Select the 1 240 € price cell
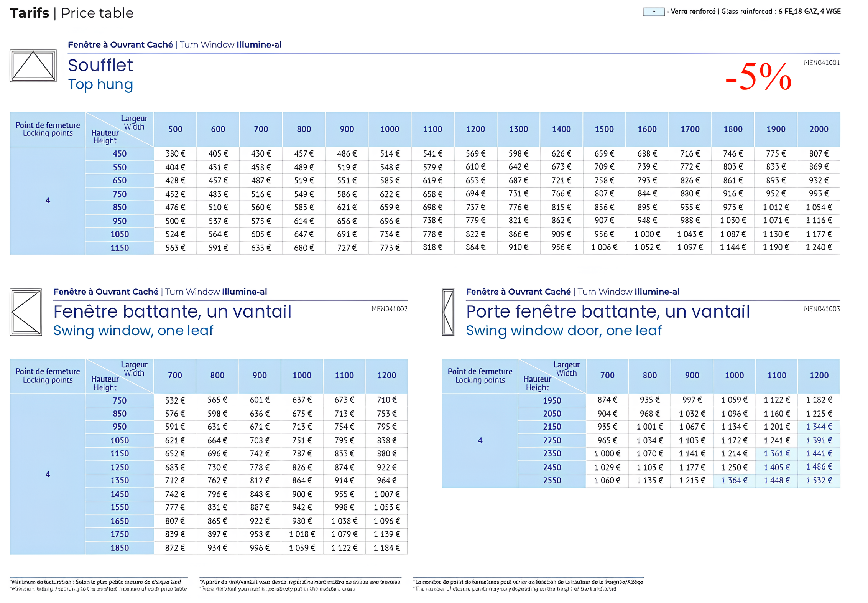Image resolution: width=868 pixels, height=603 pixels. (x=819, y=247)
